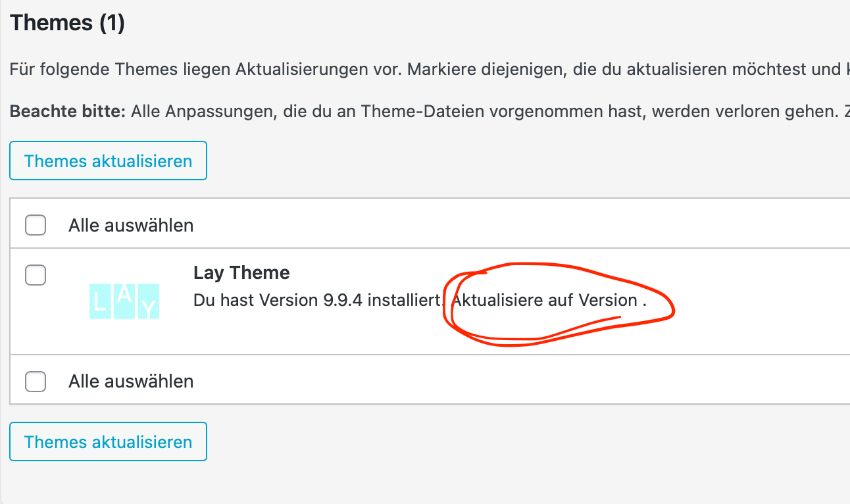Enable the bottom "Alle auswählen" checkbox
Viewport: 850px width, 504px height.
pos(36,381)
